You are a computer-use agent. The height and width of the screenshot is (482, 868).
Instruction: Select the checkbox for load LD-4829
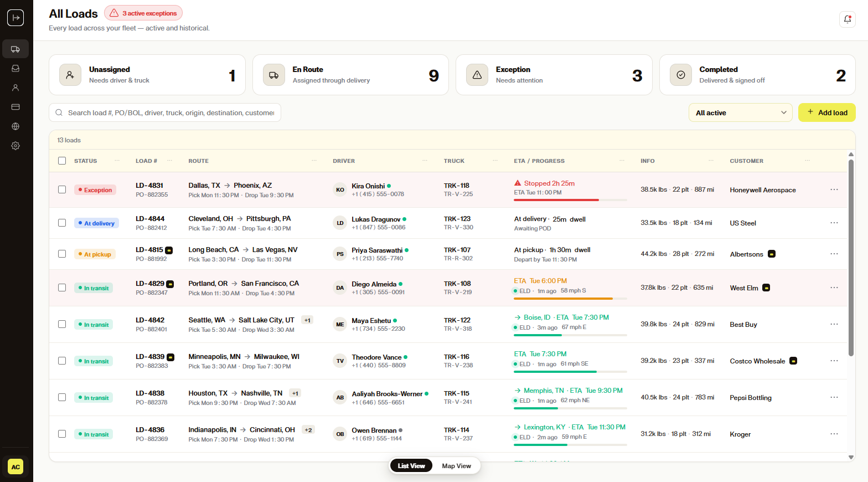click(62, 288)
